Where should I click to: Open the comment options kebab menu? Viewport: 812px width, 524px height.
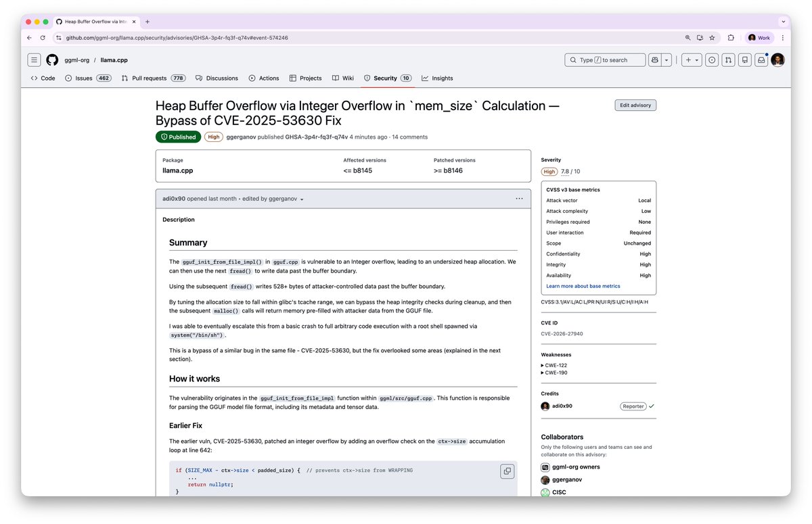click(x=519, y=198)
